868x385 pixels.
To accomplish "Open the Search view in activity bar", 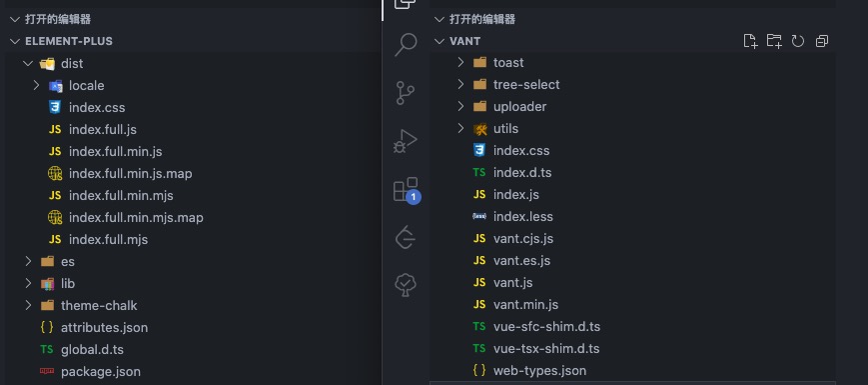I will coord(406,44).
